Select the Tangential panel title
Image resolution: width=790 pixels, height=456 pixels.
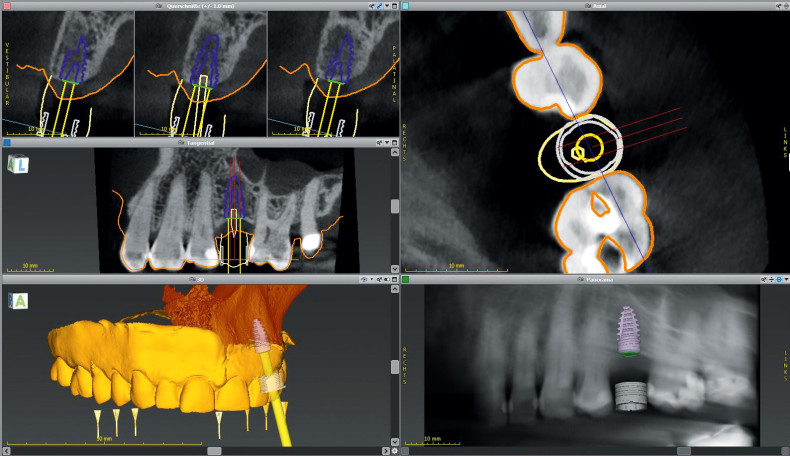[201, 143]
